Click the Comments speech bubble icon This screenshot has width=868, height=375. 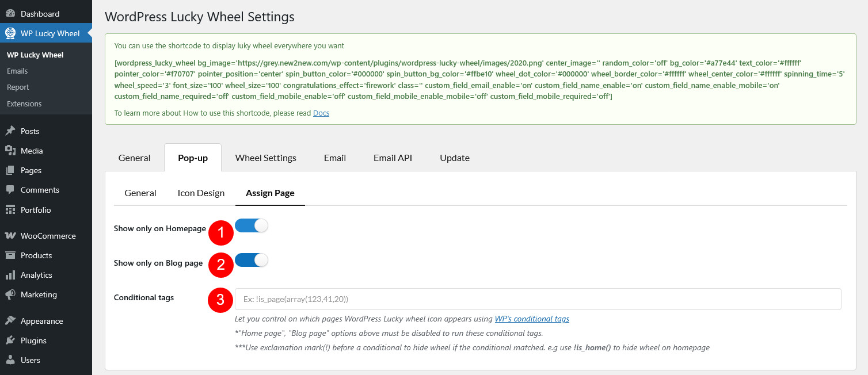pyautogui.click(x=10, y=190)
